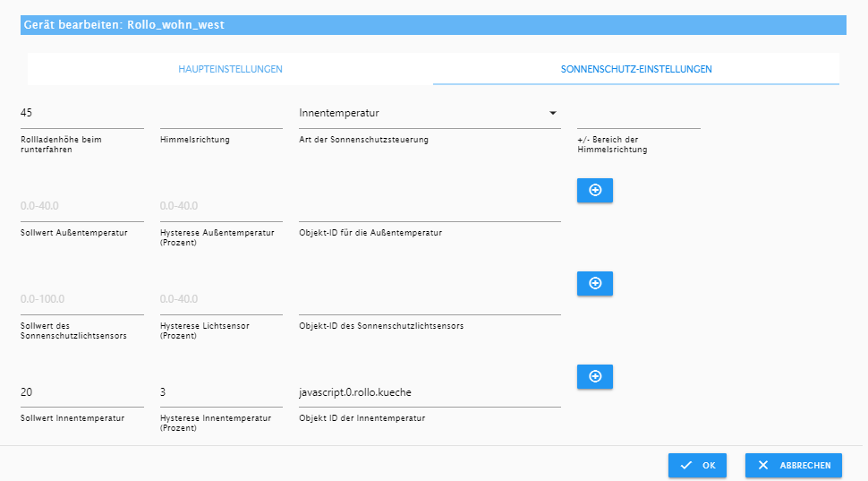Click the Objekt-ID des Sonnenschutzlichtsensors field

tap(430, 299)
